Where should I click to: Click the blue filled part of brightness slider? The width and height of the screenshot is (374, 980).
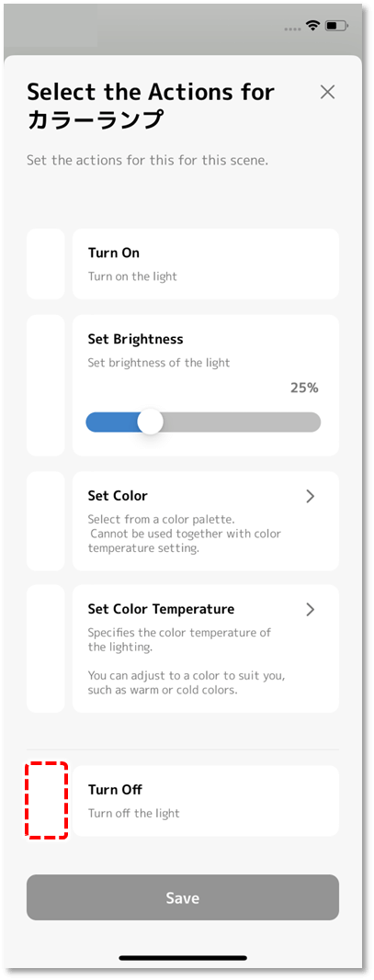[x=113, y=422]
